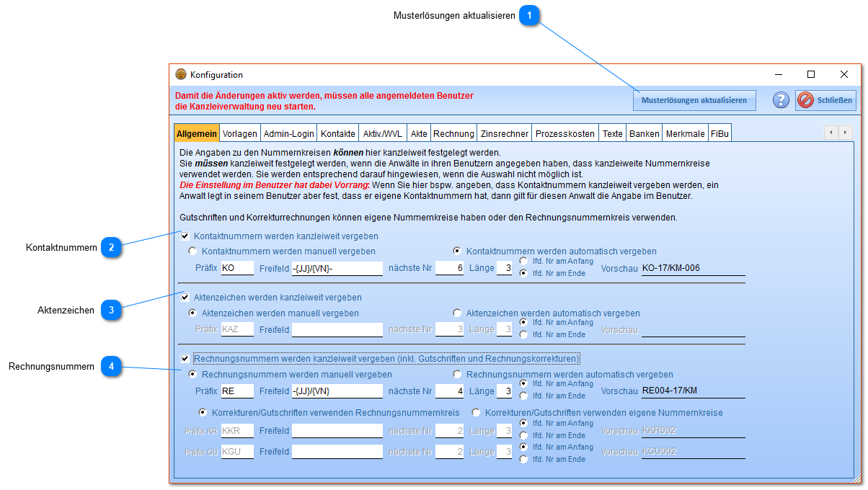Click the Präfix GU field KGU
The width and height of the screenshot is (868, 490).
[x=237, y=452]
